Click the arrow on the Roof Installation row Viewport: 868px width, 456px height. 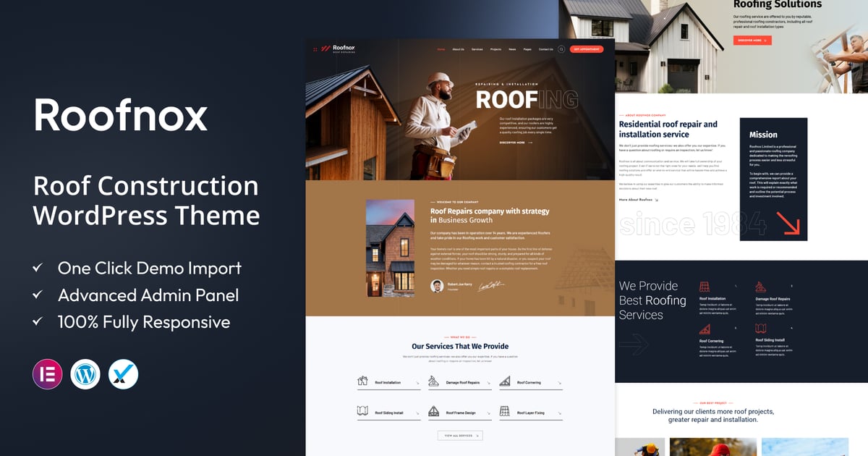[x=417, y=383]
